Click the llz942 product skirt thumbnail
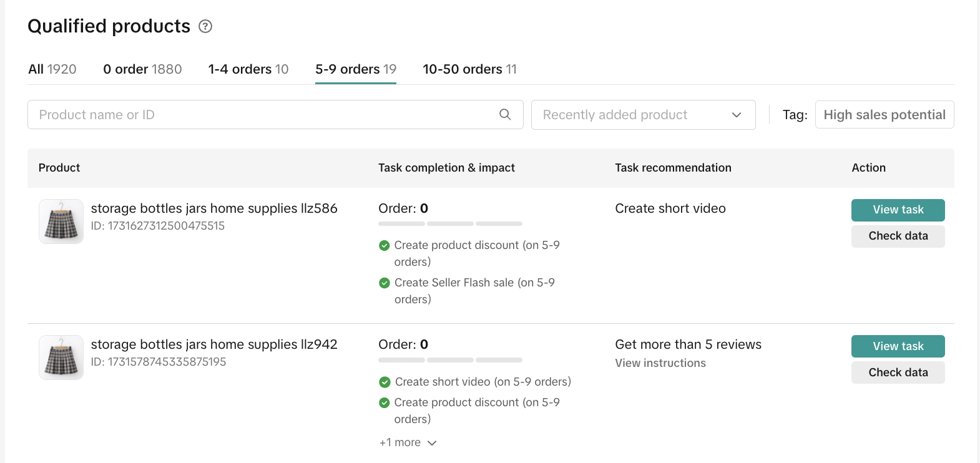 [x=61, y=358]
